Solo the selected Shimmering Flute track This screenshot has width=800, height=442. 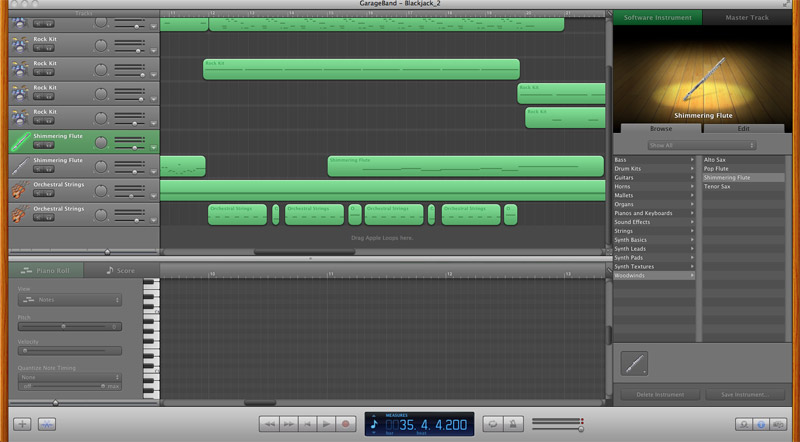tap(49, 145)
